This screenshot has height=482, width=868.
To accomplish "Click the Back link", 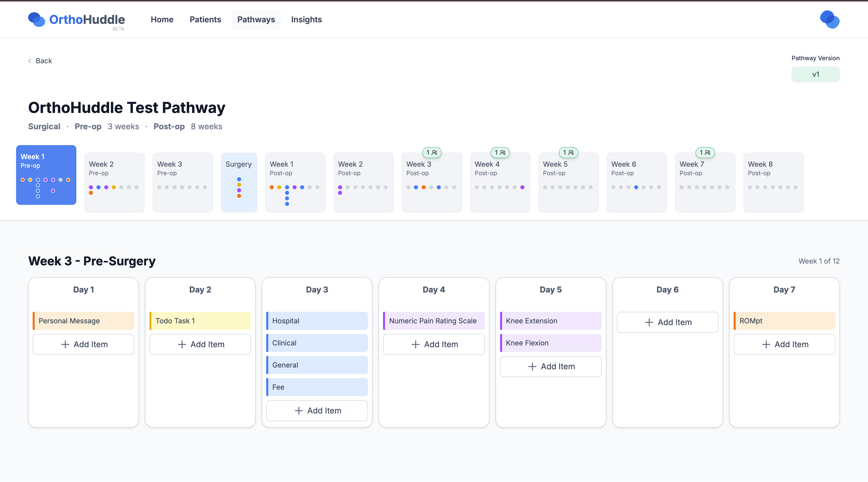I will click(x=44, y=61).
